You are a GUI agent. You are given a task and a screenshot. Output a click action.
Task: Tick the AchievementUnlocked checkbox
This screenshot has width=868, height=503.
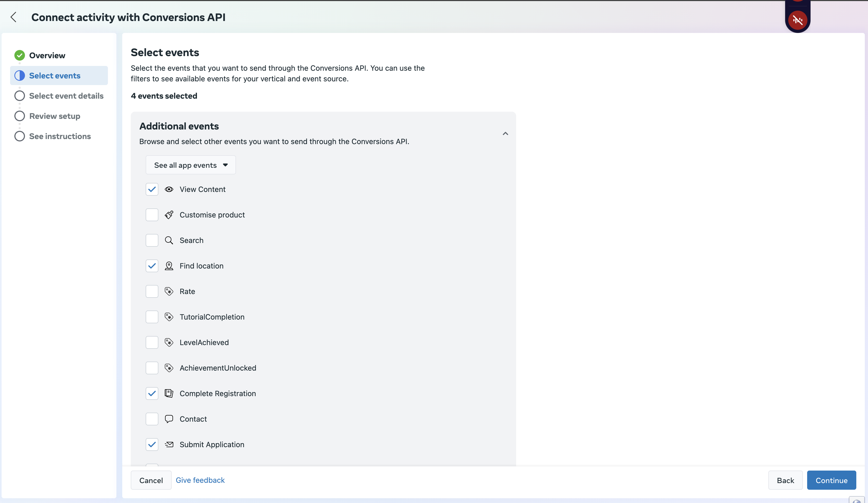pyautogui.click(x=152, y=368)
